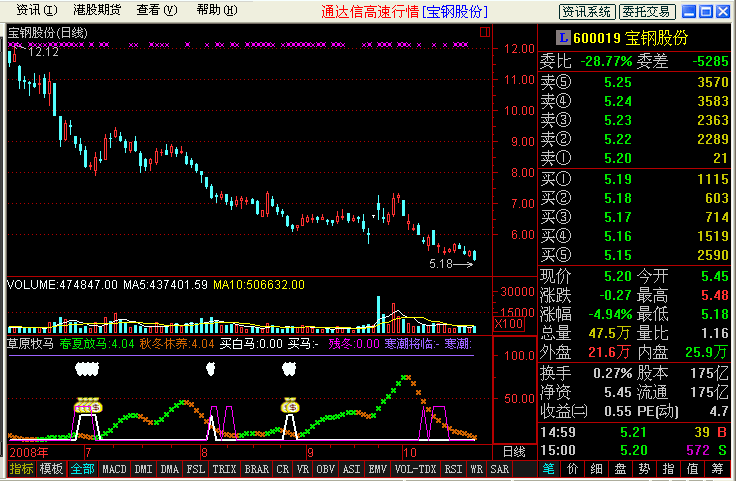The width and height of the screenshot is (736, 481).
Task: Open the 帮助(H) menu
Action: [217, 10]
